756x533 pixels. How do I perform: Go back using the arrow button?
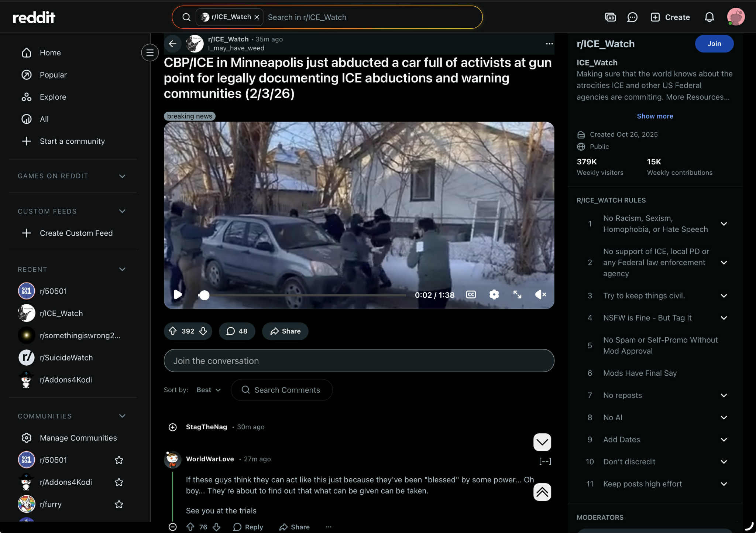pos(172,44)
